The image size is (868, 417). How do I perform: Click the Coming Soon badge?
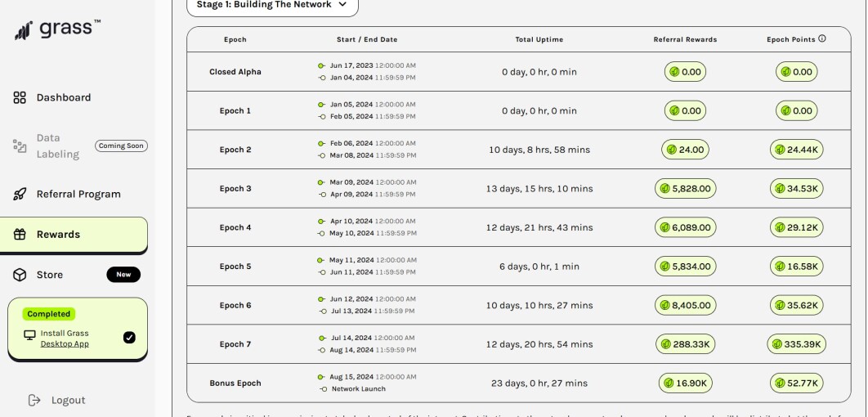[121, 146]
